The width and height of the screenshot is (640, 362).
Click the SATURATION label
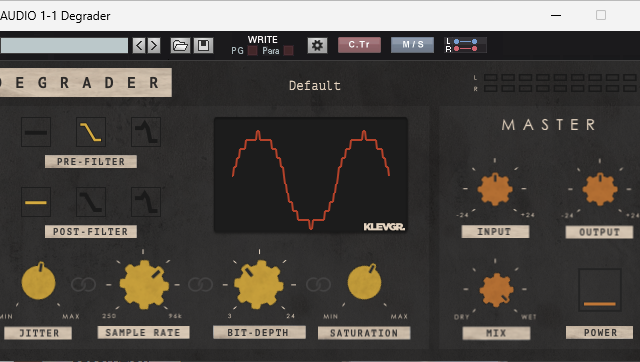click(364, 333)
